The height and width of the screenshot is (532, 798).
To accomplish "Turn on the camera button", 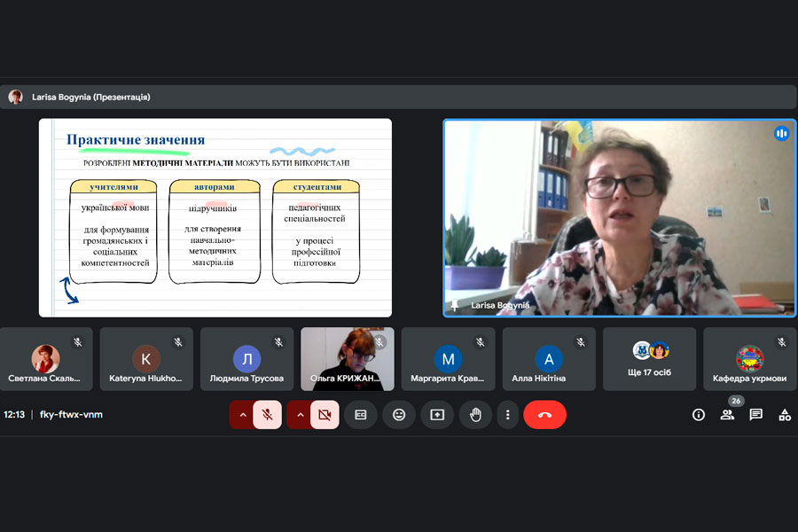I will click(325, 415).
